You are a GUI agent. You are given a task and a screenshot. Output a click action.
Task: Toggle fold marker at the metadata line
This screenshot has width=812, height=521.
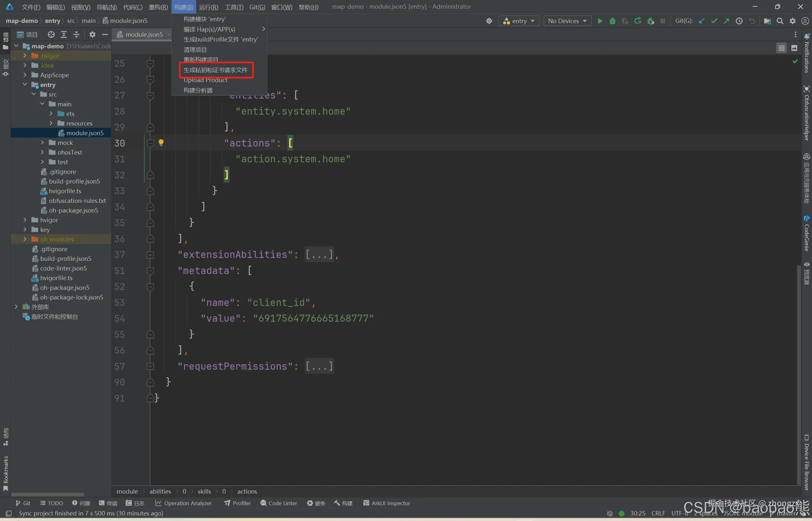(x=150, y=271)
